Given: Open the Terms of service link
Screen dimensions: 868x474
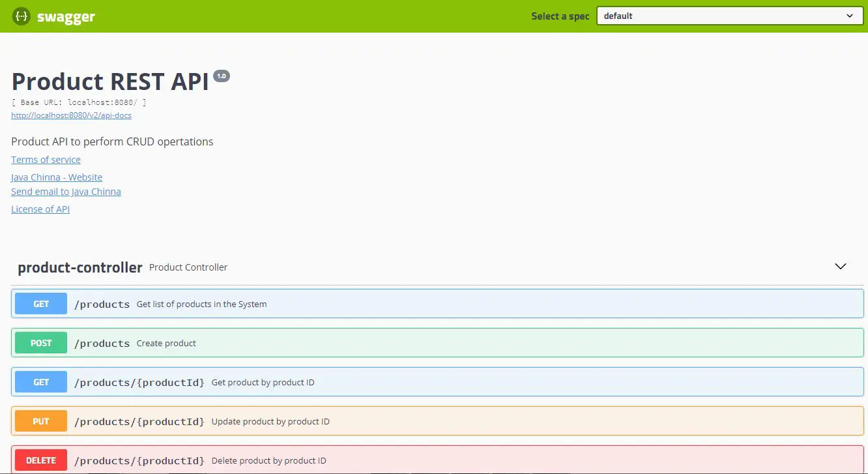Looking at the screenshot, I should [x=46, y=159].
